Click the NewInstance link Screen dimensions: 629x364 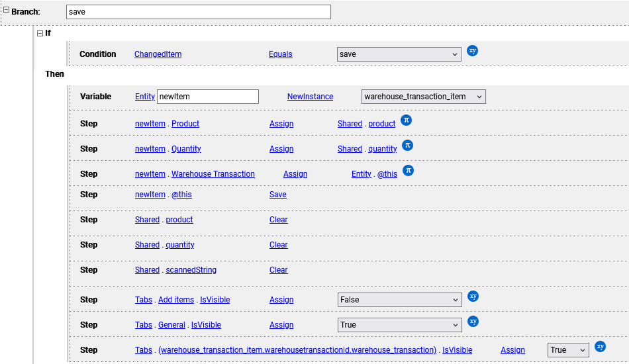[310, 97]
